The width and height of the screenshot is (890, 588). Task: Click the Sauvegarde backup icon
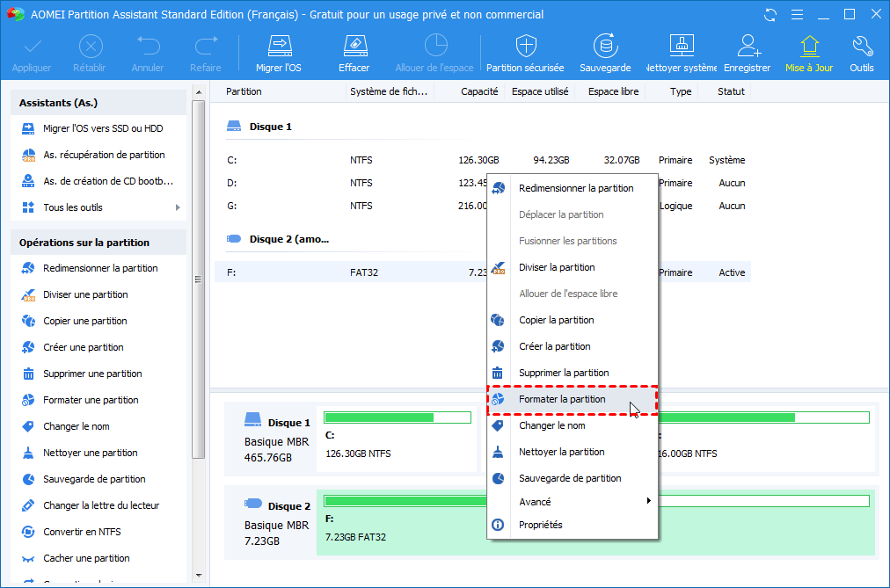(x=604, y=45)
